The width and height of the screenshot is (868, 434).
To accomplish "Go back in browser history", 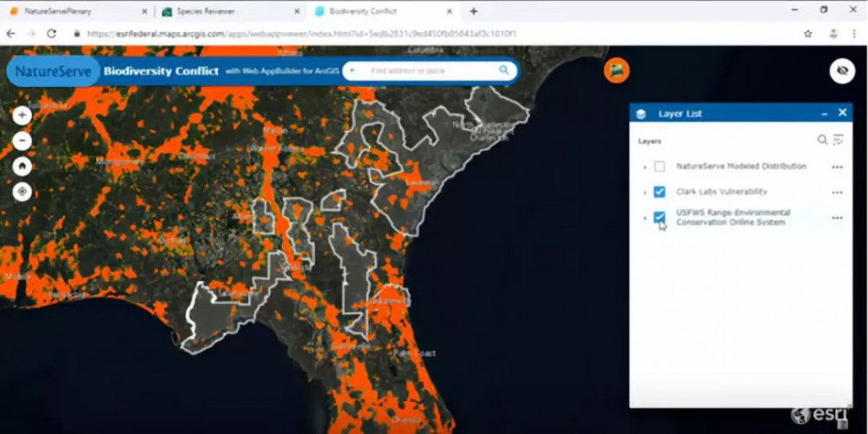I will pos(10,34).
